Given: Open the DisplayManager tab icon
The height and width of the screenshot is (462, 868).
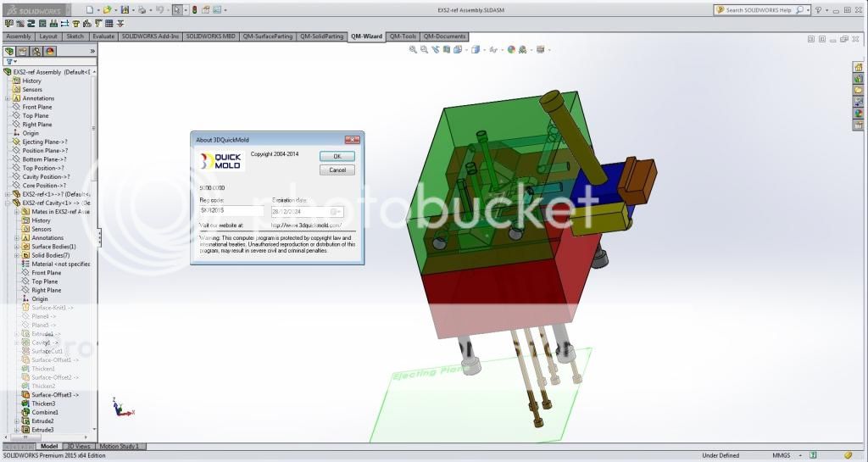Looking at the screenshot, I should pos(50,51).
